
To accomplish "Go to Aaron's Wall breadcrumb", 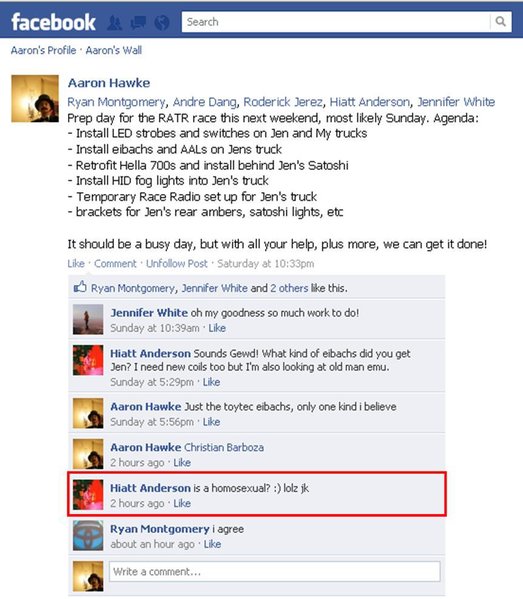I will tap(113, 50).
